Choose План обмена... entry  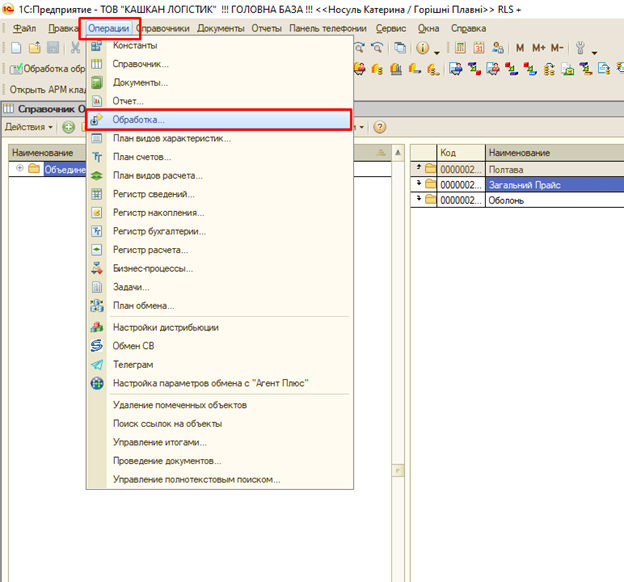point(220,305)
